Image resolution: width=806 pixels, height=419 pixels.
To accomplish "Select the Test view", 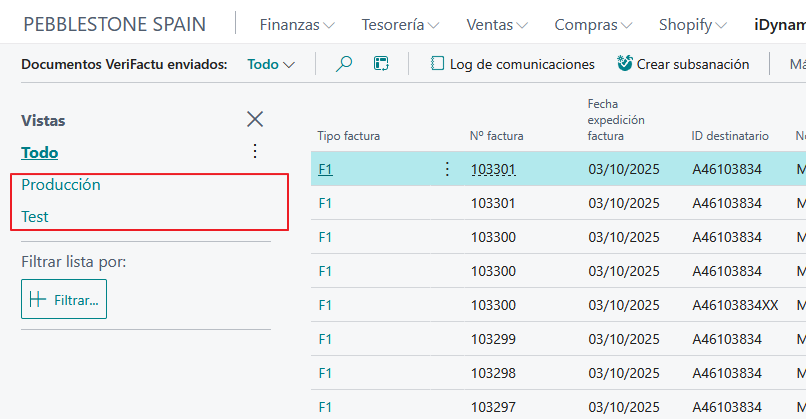I will [34, 216].
